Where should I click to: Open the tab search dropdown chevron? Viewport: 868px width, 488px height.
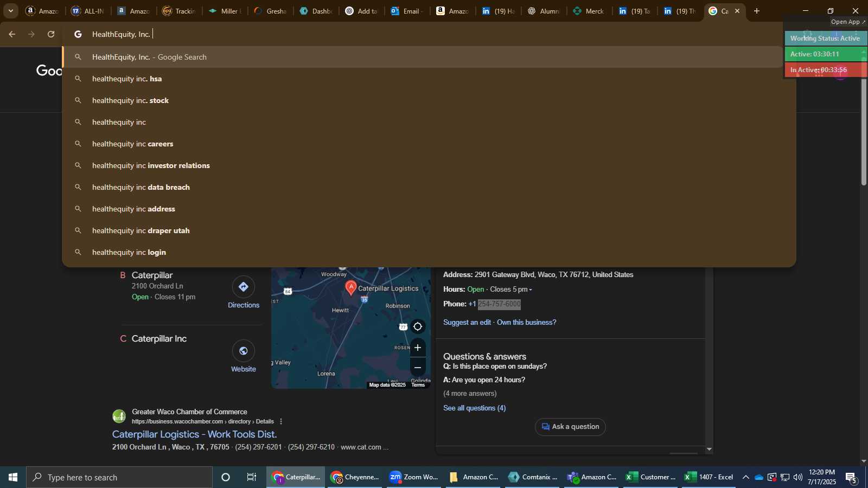click(10, 11)
